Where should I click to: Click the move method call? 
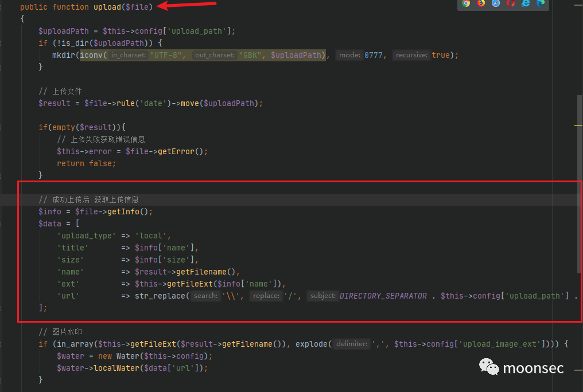[189, 103]
